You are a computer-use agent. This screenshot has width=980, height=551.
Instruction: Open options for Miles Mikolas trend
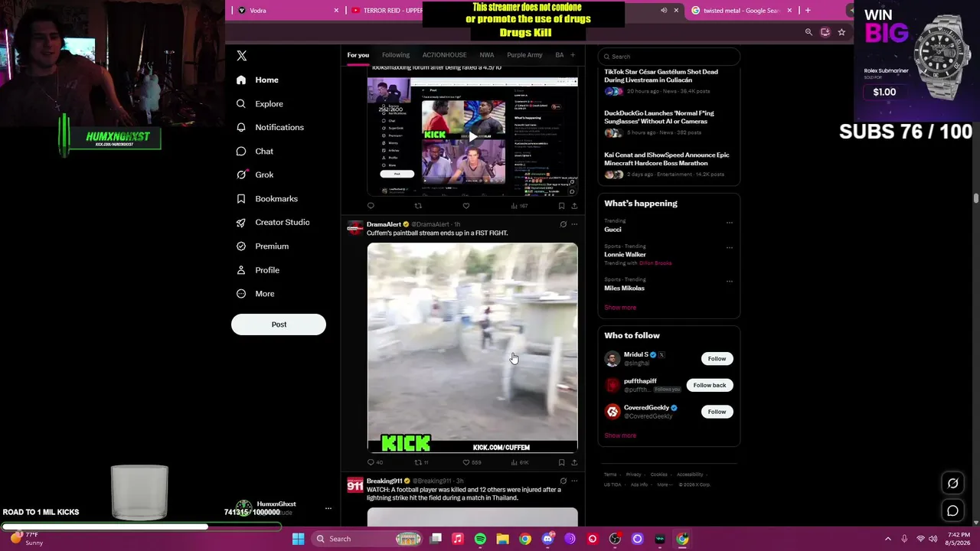(x=730, y=281)
